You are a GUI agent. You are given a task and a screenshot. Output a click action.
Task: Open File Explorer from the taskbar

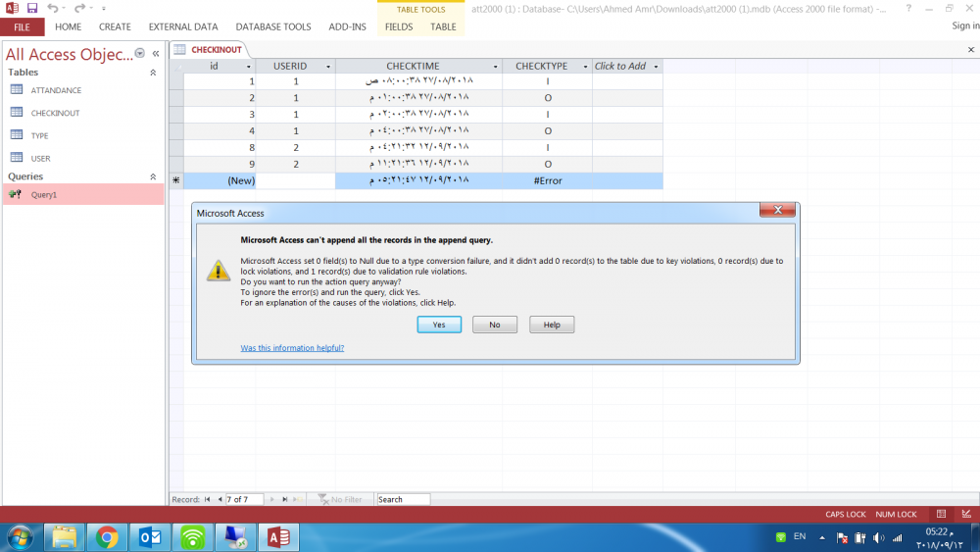[x=65, y=537]
